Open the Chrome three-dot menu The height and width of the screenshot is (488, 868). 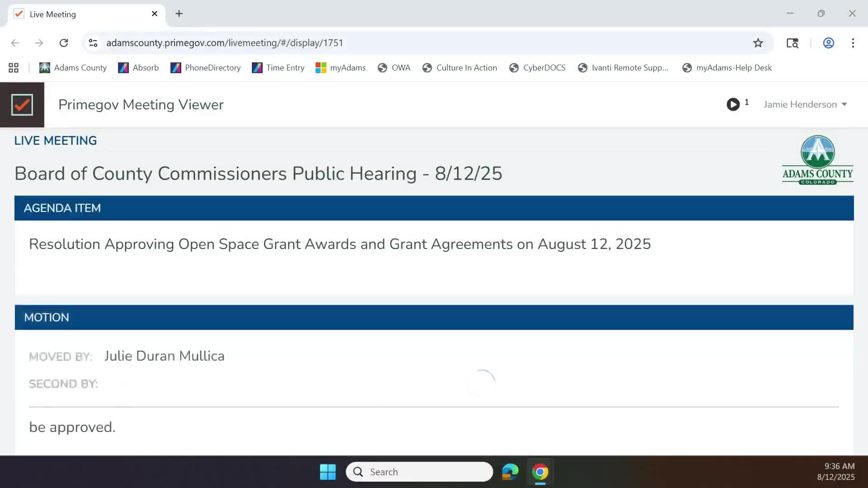(853, 43)
